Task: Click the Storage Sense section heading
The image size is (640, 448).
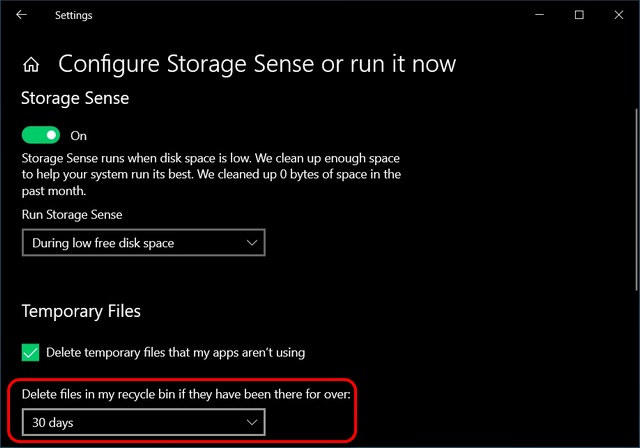Action: (x=75, y=98)
